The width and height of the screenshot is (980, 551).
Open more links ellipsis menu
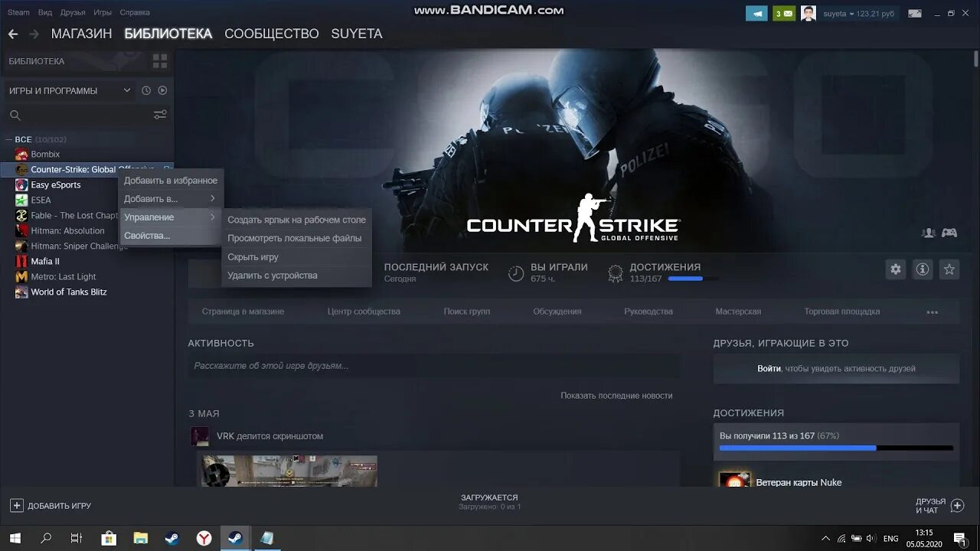pos(932,311)
